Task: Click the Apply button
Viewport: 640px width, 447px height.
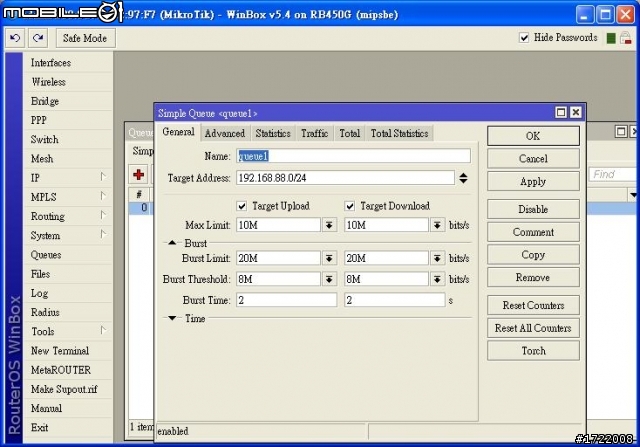Action: (533, 181)
